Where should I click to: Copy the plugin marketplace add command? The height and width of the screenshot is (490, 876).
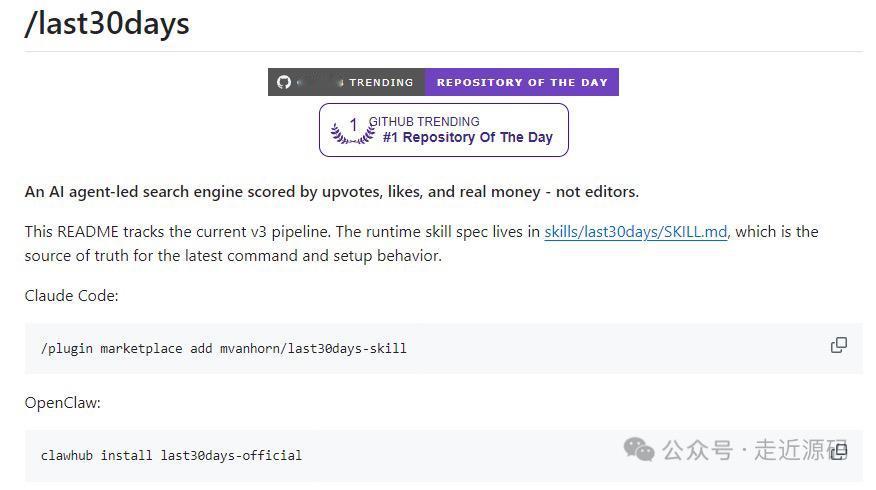[839, 345]
